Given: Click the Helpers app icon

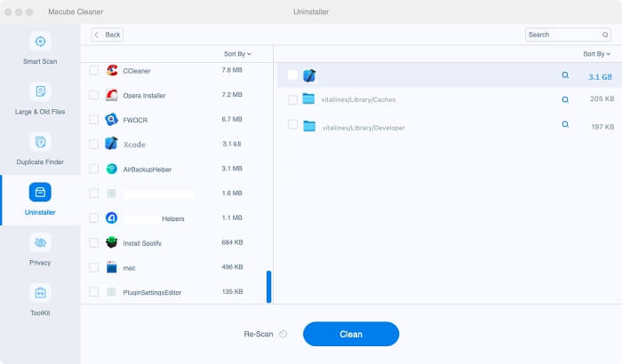Looking at the screenshot, I should tap(111, 218).
